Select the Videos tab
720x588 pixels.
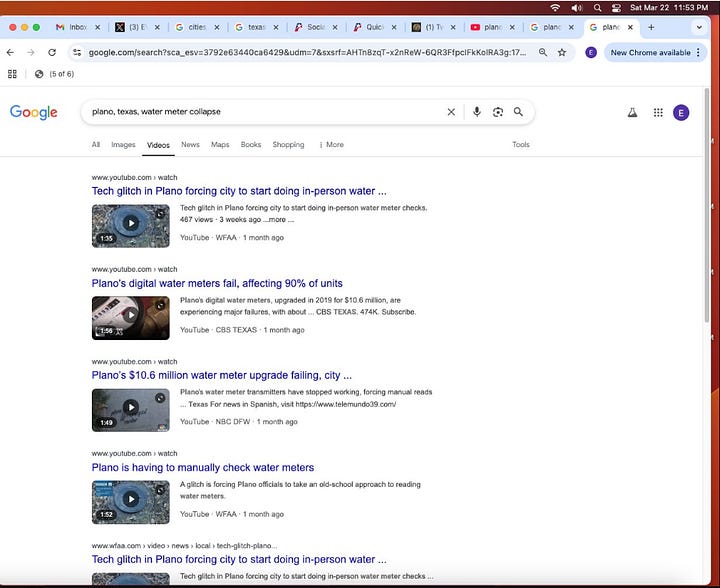tap(158, 145)
